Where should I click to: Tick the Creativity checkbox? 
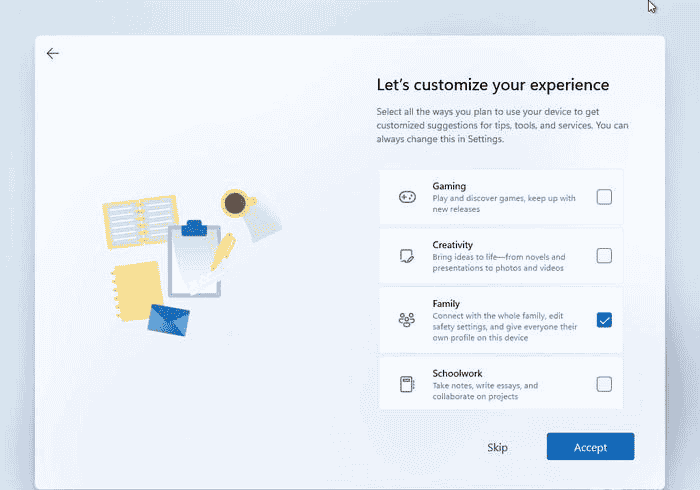point(604,256)
